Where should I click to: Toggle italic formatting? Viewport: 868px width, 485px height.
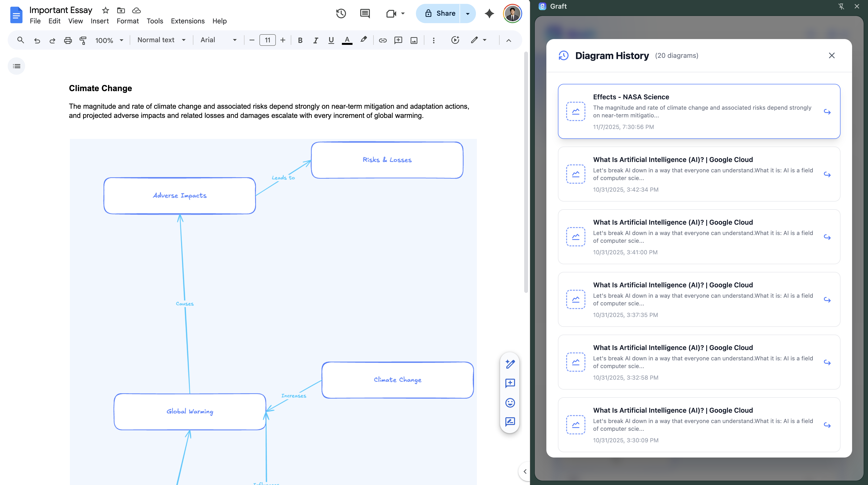[x=315, y=40]
